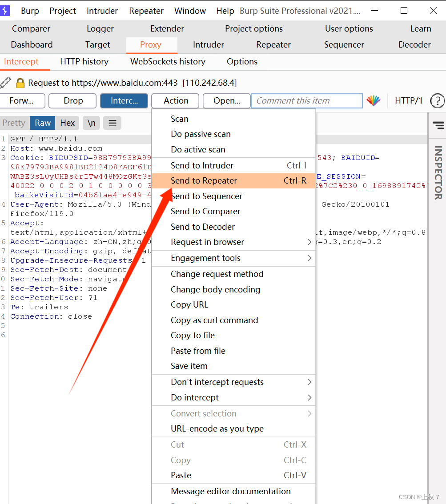The height and width of the screenshot is (504, 446).
Task: Open the Decoder tab
Action: pos(414,45)
